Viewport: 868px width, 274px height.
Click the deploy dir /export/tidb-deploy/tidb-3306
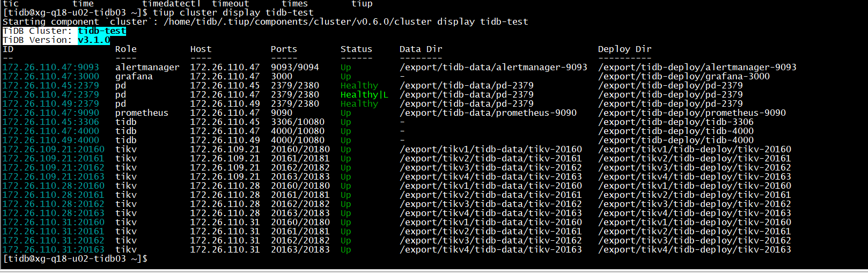pos(676,122)
